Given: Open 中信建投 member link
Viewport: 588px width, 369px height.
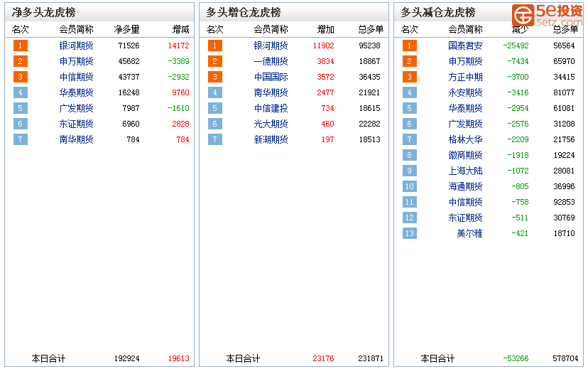Looking at the screenshot, I should point(271,108).
